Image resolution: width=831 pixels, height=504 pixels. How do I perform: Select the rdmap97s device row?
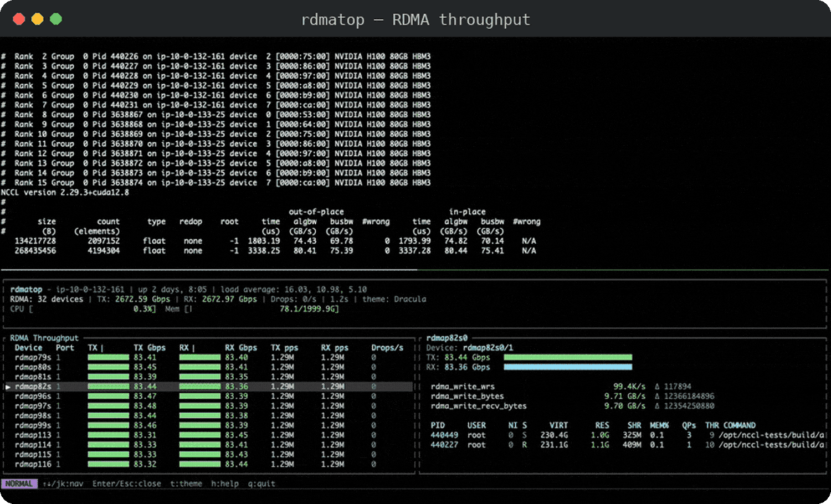coord(209,406)
